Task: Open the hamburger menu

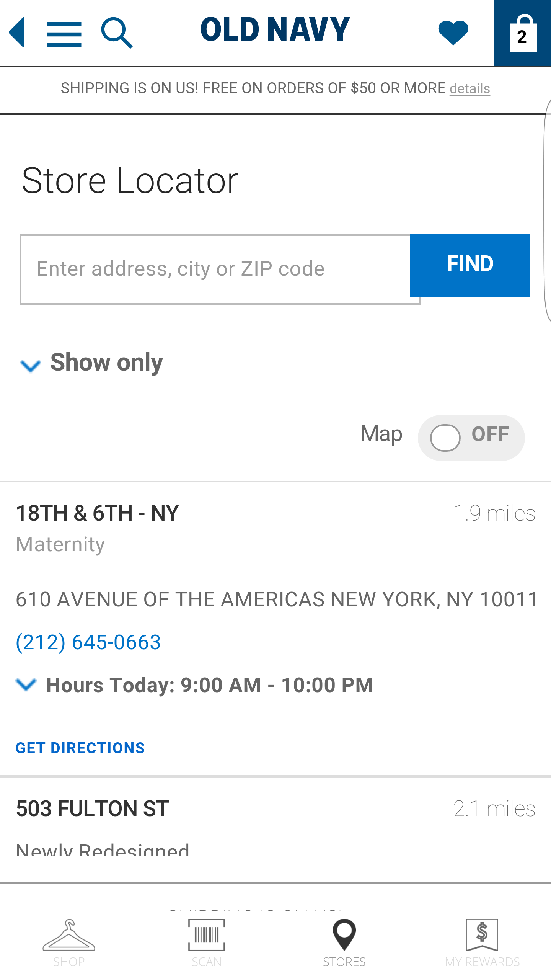Action: point(64,34)
